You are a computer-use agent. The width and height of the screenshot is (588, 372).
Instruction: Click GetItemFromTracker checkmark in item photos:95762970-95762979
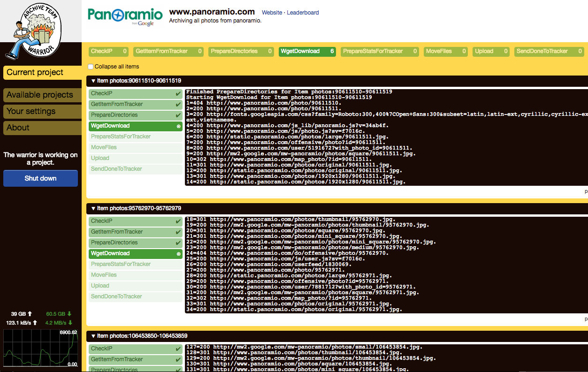[x=178, y=232]
